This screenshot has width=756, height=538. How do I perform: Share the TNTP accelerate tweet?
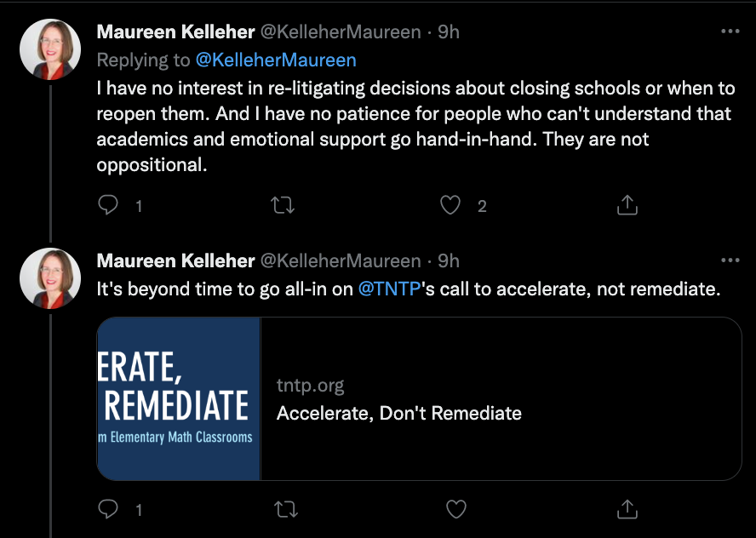tap(627, 509)
